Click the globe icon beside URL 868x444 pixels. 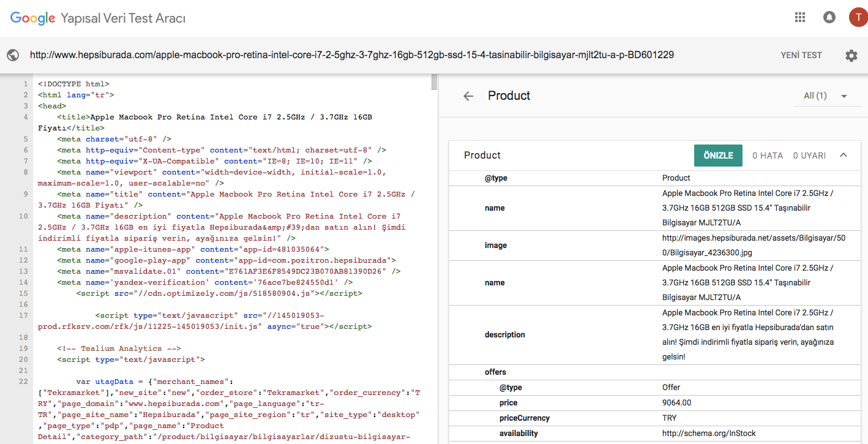pos(13,55)
